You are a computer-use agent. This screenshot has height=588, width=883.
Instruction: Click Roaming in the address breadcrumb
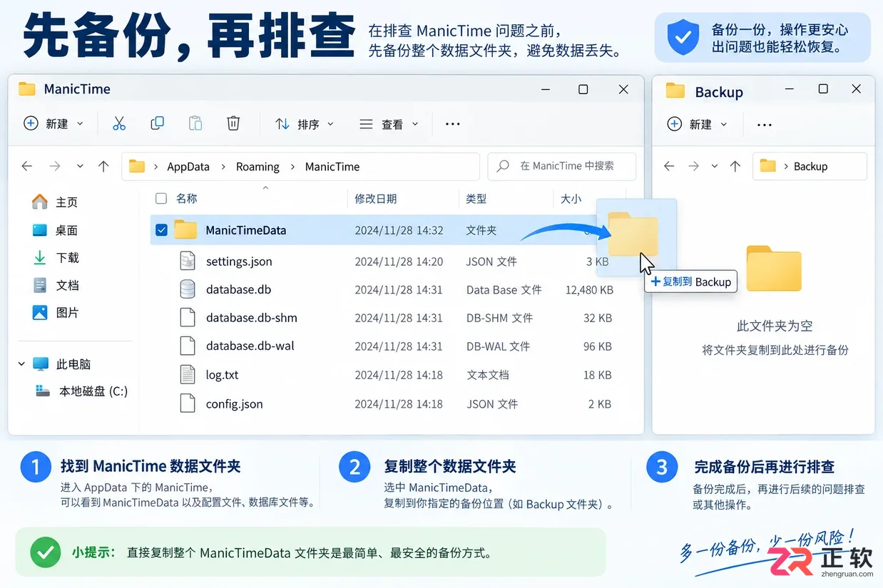[257, 167]
